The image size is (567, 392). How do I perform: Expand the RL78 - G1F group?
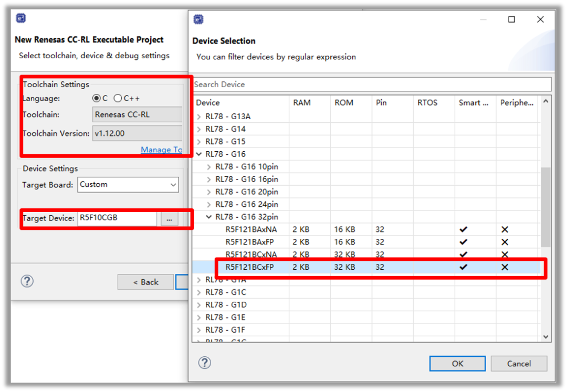[199, 330]
